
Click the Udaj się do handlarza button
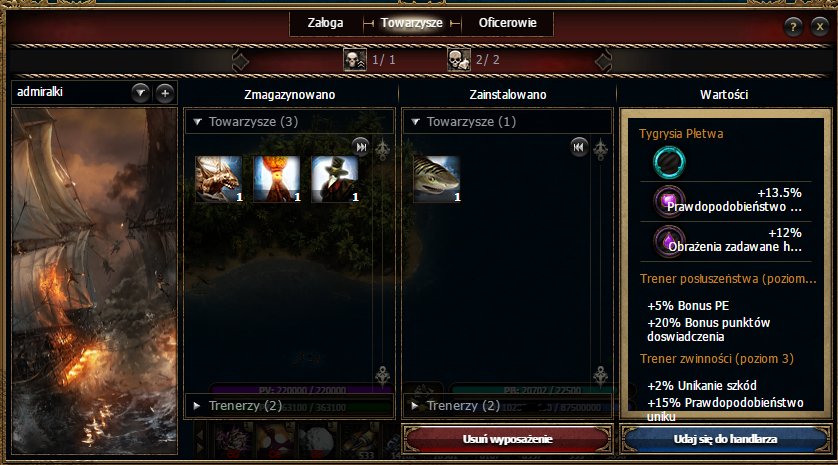coord(725,439)
